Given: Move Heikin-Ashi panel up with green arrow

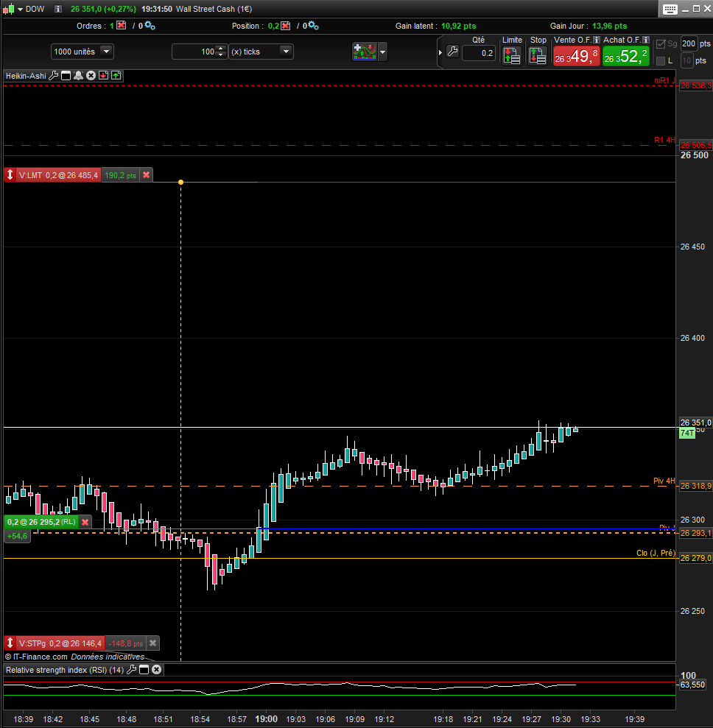Looking at the screenshot, I should [x=116, y=76].
